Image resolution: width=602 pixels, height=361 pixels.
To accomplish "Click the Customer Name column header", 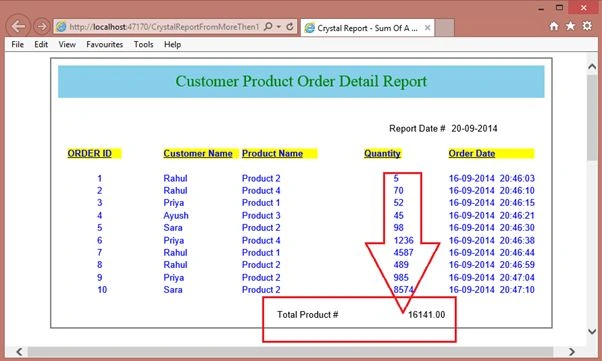I will [x=198, y=154].
